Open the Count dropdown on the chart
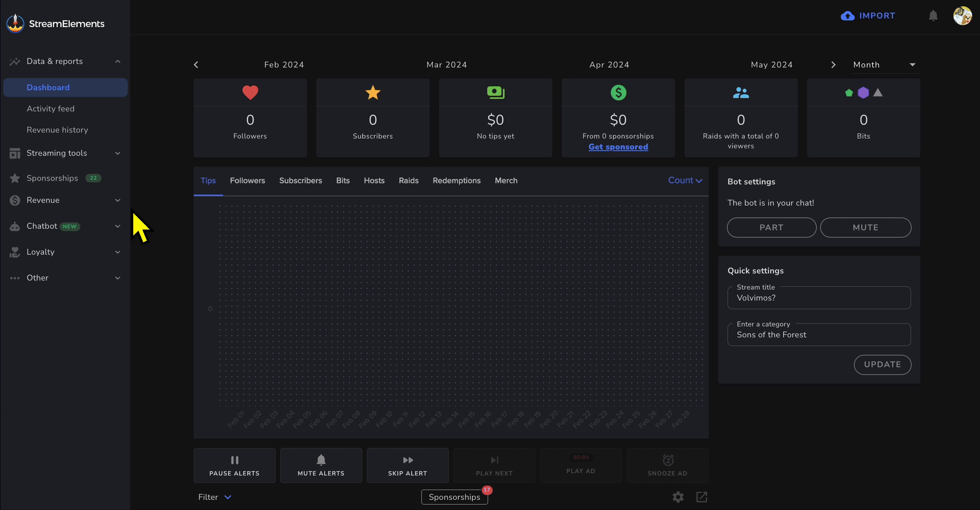Image resolution: width=980 pixels, height=510 pixels. 685,180
